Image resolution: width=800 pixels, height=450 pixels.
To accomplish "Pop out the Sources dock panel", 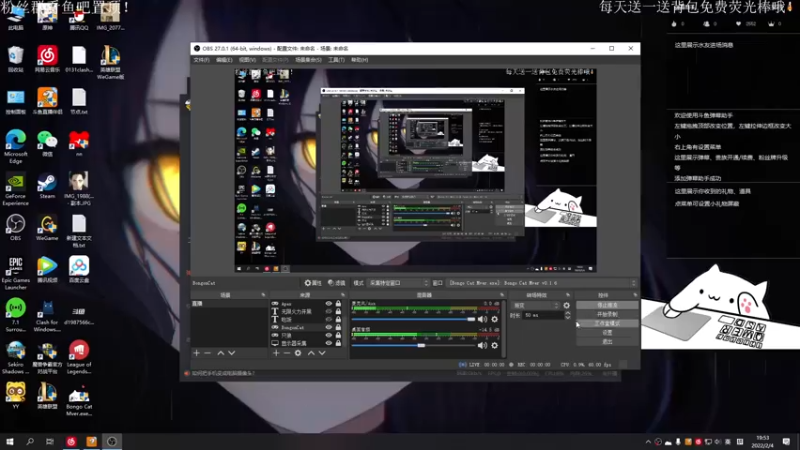I will (343, 295).
